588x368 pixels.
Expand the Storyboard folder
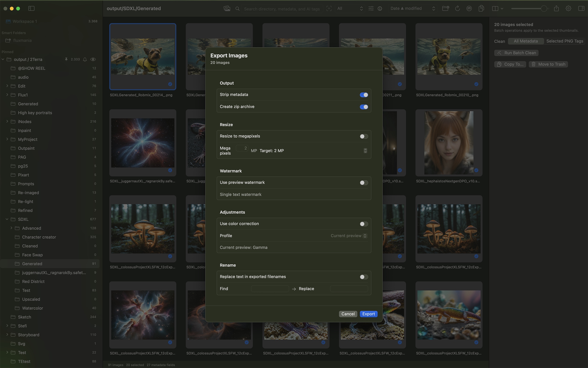(x=7, y=335)
